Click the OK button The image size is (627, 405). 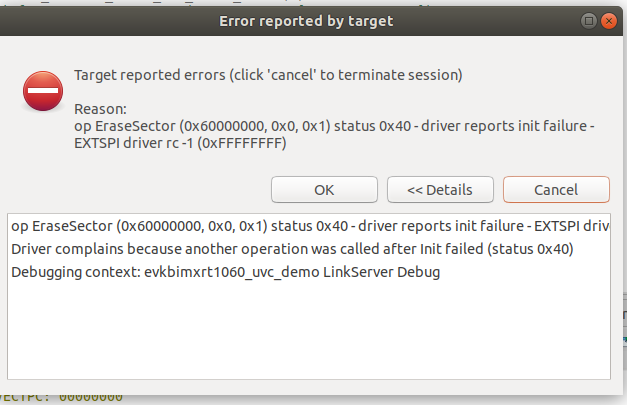(324, 189)
